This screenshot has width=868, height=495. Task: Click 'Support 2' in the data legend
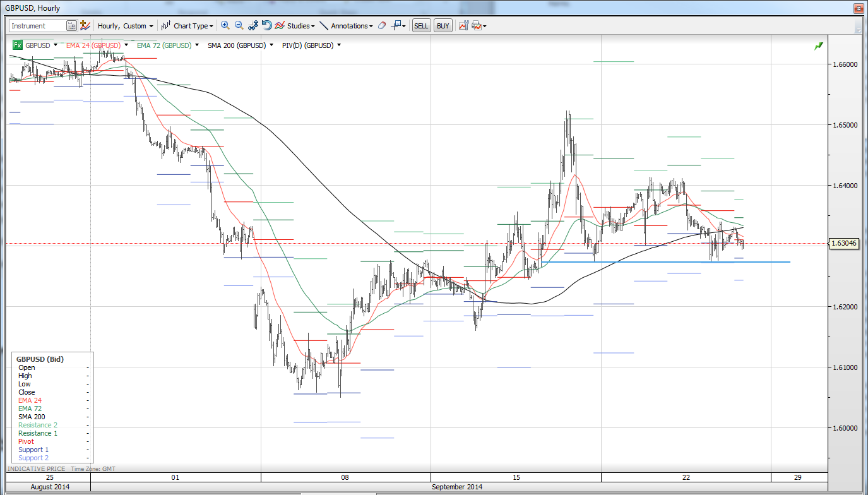33,458
